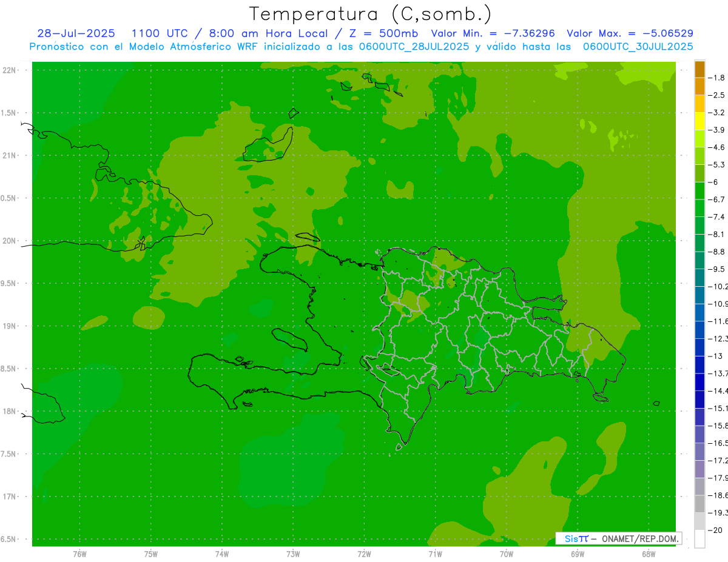Pick the legend swatch between -6 and -6.7
This screenshot has height=562, width=728.
(x=699, y=191)
